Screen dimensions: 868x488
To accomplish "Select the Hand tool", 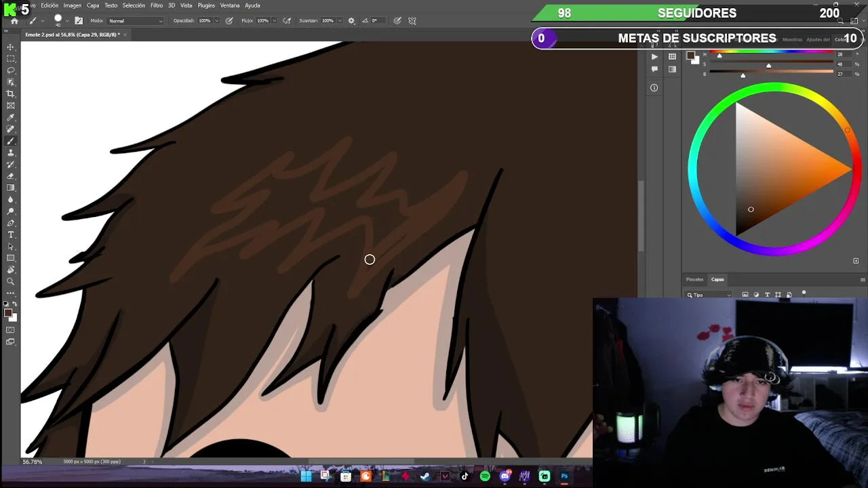I will (11, 270).
